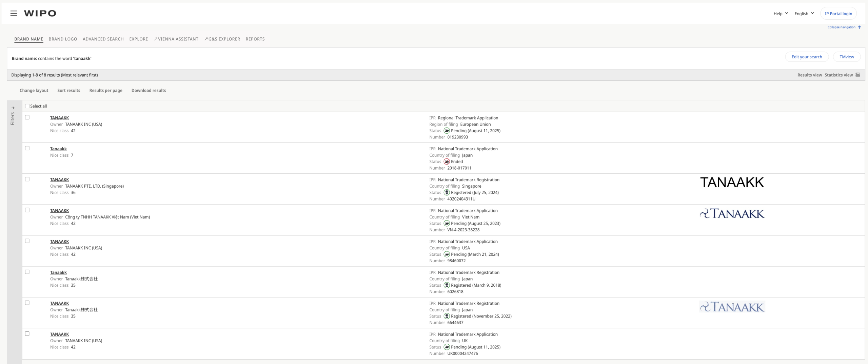Switch to the EXPLORE tab
The height and width of the screenshot is (364, 868).
point(139,39)
